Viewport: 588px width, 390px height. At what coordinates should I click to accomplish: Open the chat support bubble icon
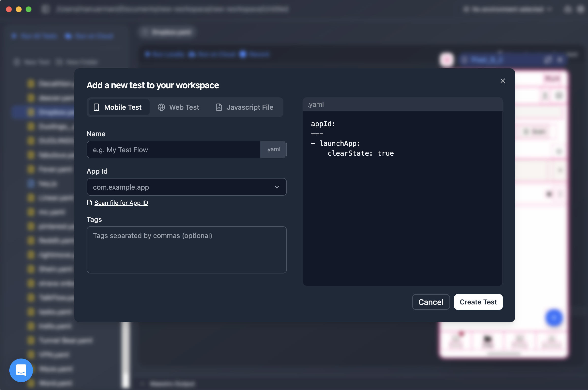tap(21, 370)
